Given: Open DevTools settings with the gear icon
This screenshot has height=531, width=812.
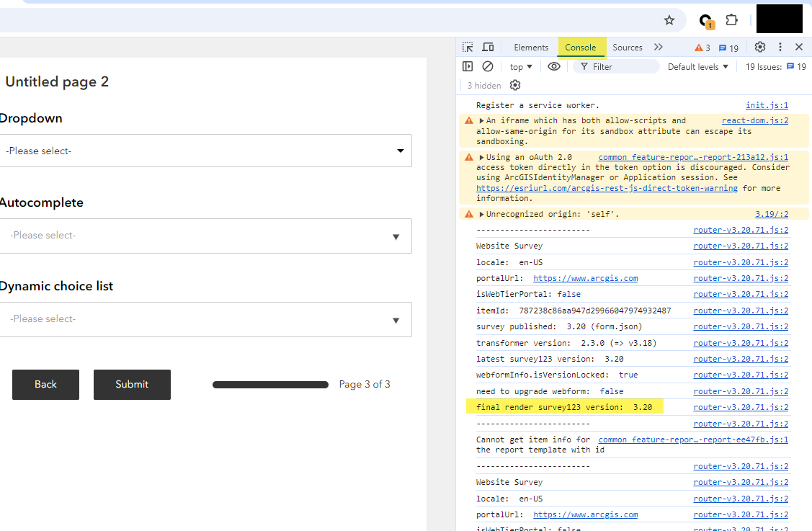Looking at the screenshot, I should tap(759, 47).
